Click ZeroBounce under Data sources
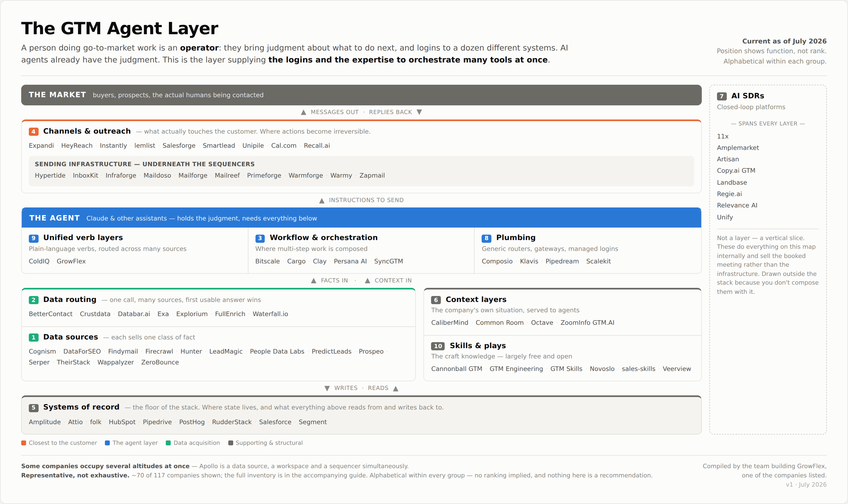848x504 pixels. tap(160, 362)
